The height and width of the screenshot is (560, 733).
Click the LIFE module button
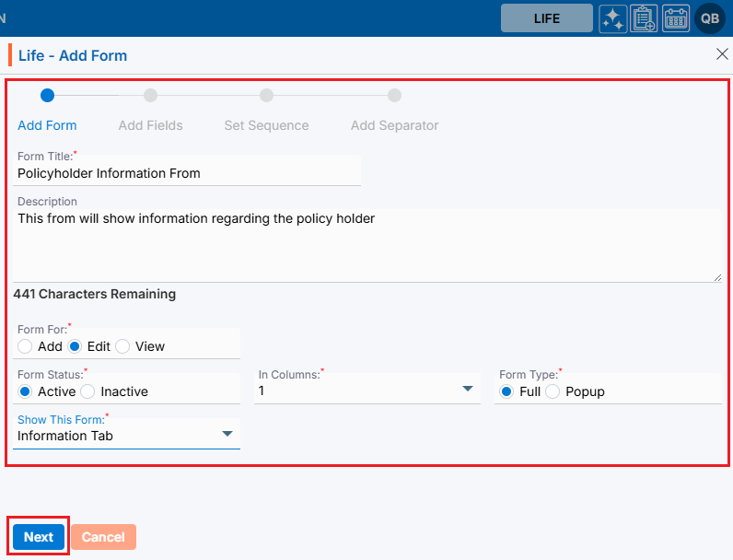[546, 18]
